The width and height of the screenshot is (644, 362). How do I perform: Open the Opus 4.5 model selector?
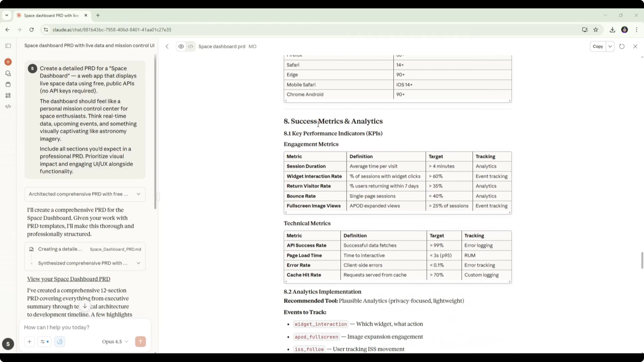point(115,342)
